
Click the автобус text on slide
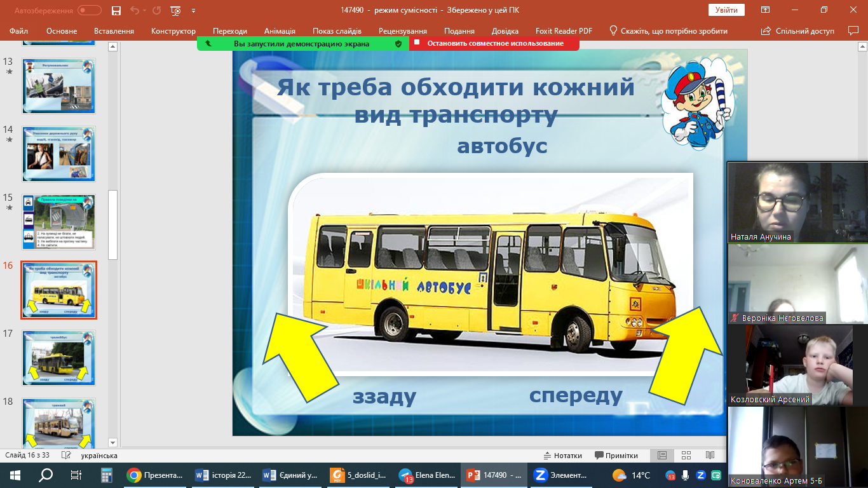(502, 146)
